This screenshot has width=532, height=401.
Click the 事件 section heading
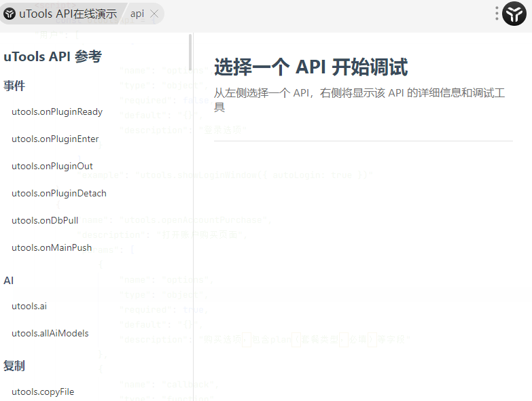pyautogui.click(x=14, y=86)
